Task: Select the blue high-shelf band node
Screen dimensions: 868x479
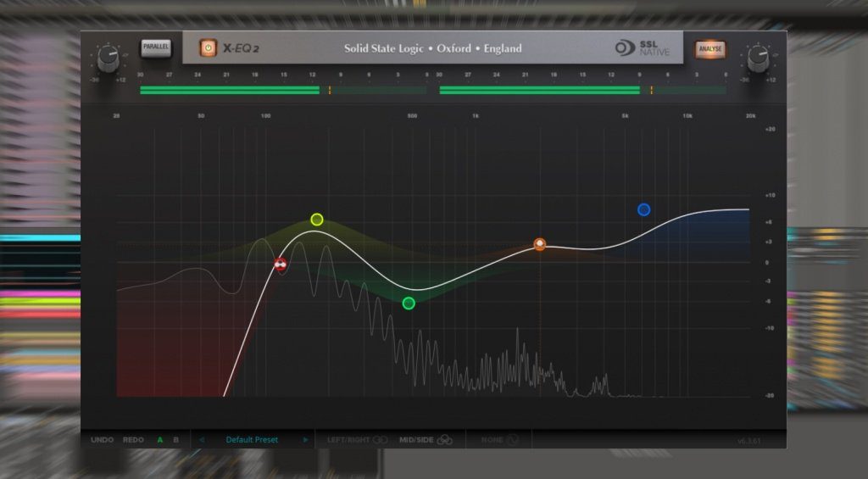Action: click(643, 210)
